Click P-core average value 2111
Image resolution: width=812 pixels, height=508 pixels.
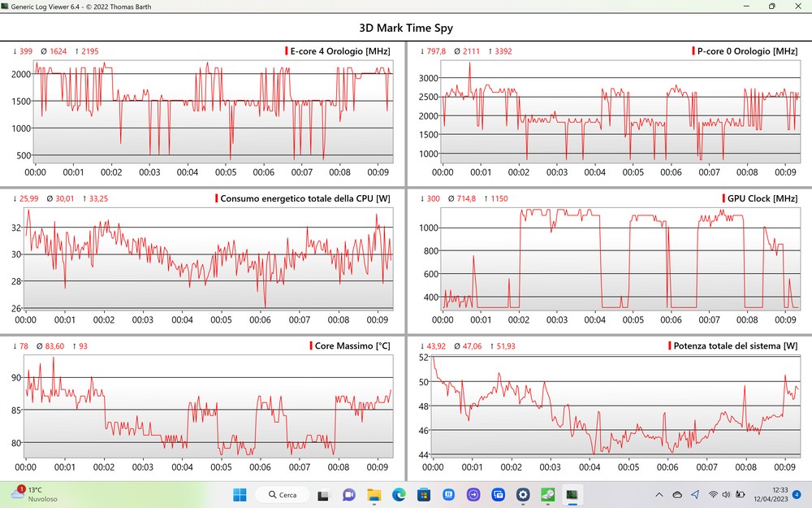471,51
